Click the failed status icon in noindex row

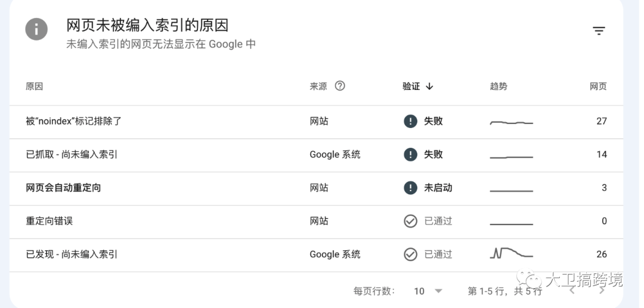coord(410,122)
